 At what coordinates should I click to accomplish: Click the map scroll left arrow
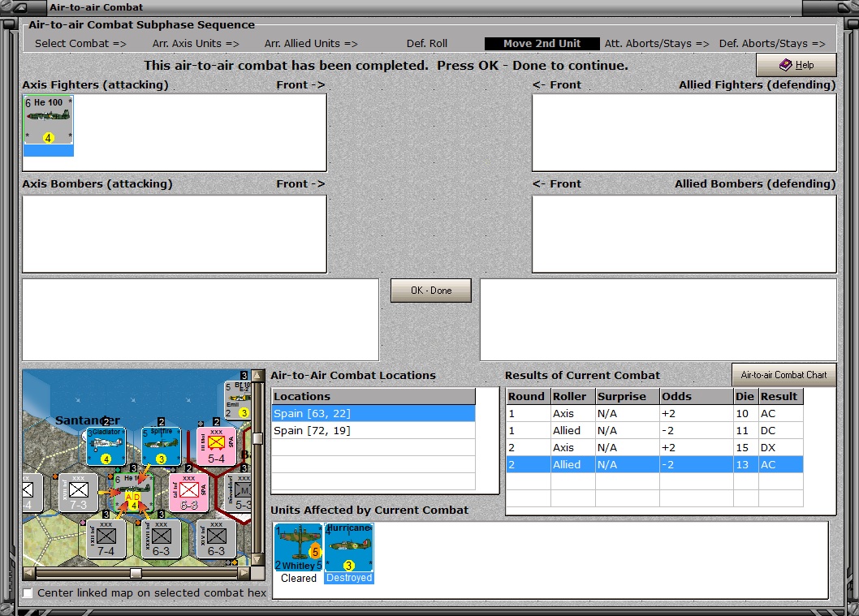click(x=28, y=573)
